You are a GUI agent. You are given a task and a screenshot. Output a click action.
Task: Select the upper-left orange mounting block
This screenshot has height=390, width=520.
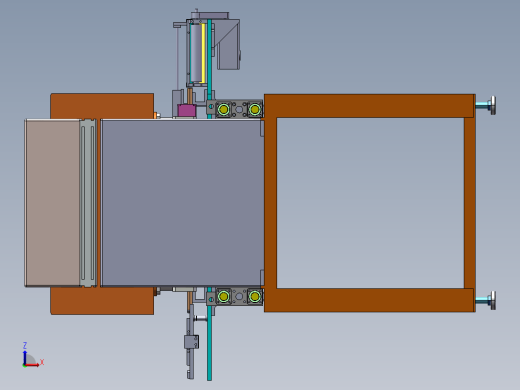pos(102,106)
